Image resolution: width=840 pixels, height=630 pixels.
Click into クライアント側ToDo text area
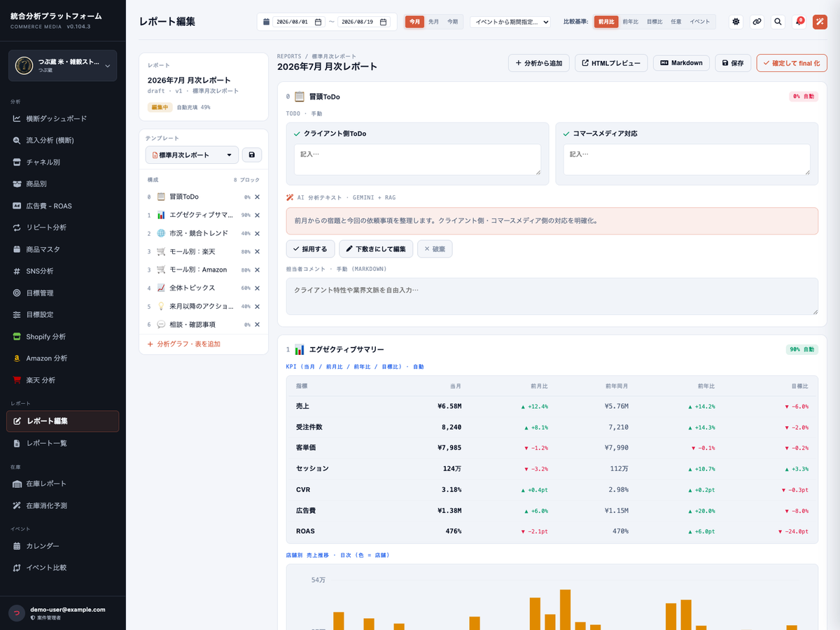(x=417, y=160)
